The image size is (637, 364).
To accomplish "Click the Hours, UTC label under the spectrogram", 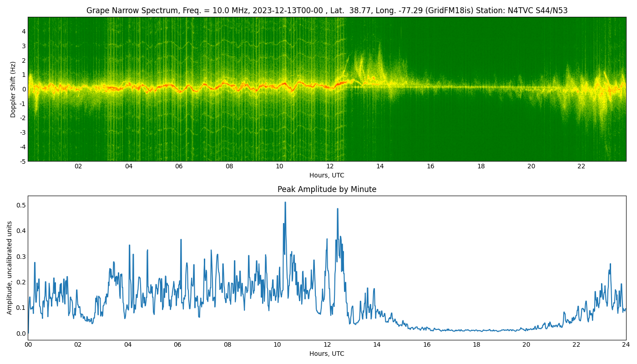I will (x=327, y=175).
